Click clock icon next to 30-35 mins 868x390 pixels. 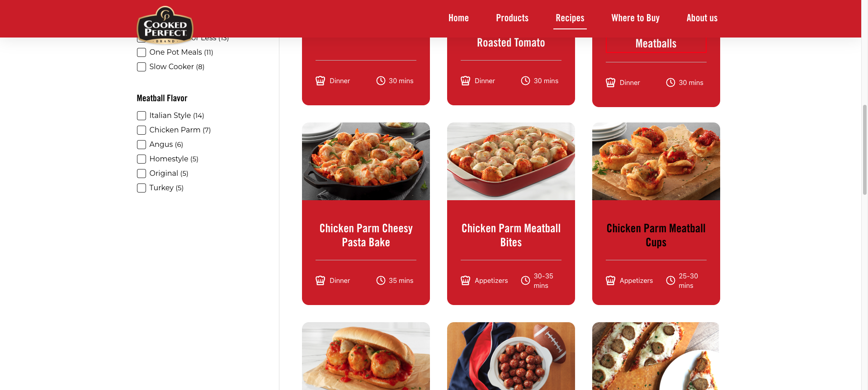coord(525,281)
